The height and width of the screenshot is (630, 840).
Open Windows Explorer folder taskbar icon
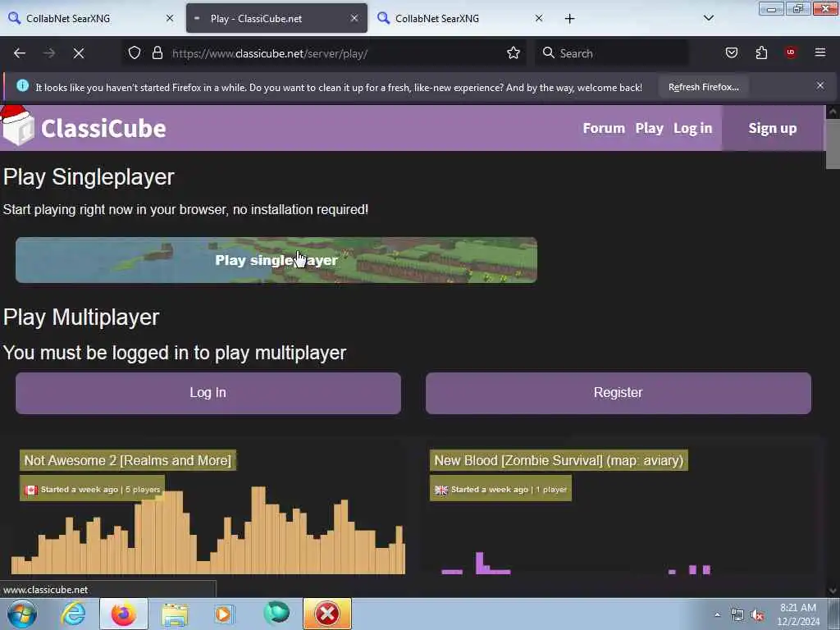(x=175, y=614)
